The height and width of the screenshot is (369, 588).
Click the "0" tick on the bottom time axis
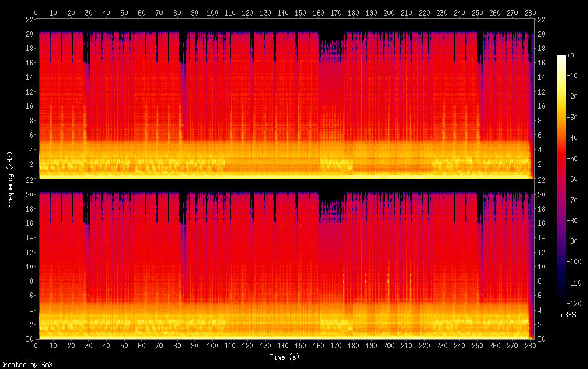(36, 345)
